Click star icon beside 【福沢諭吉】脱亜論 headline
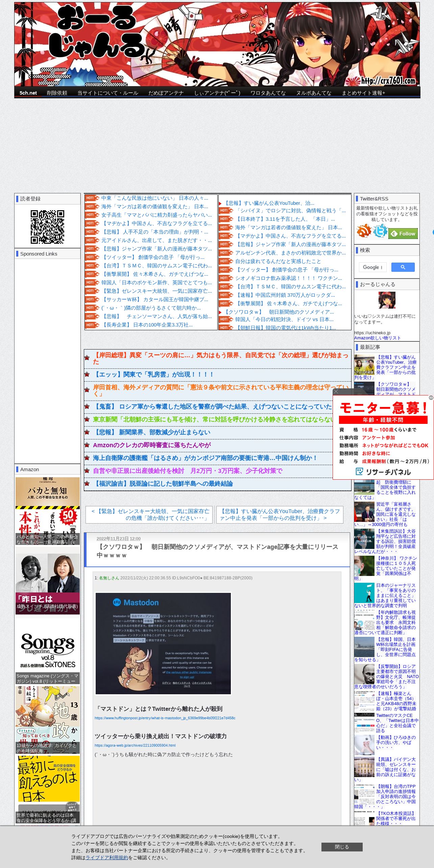The height and width of the screenshot is (868, 434). pyautogui.click(x=87, y=483)
